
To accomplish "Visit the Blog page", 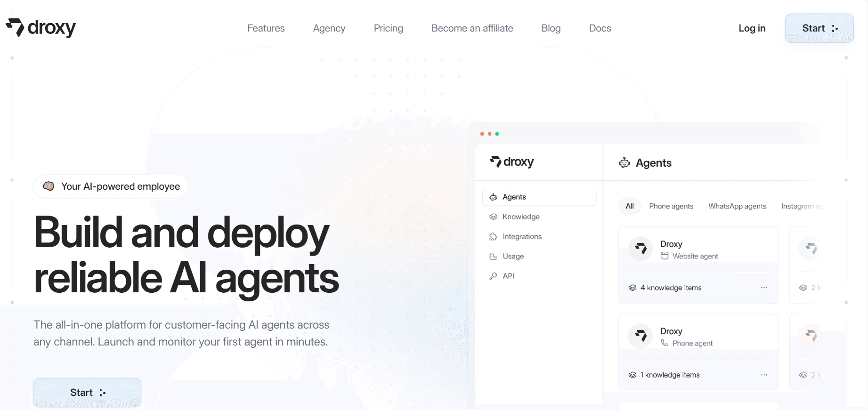I will pyautogui.click(x=551, y=28).
